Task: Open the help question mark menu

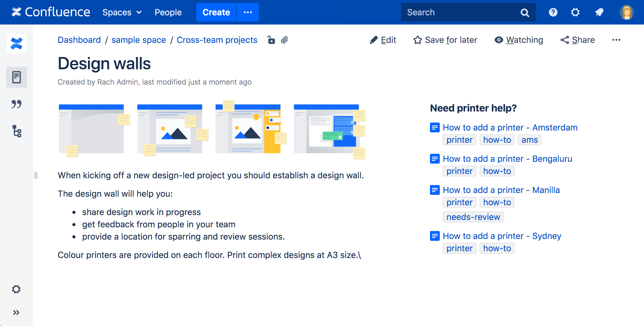Action: (x=553, y=12)
